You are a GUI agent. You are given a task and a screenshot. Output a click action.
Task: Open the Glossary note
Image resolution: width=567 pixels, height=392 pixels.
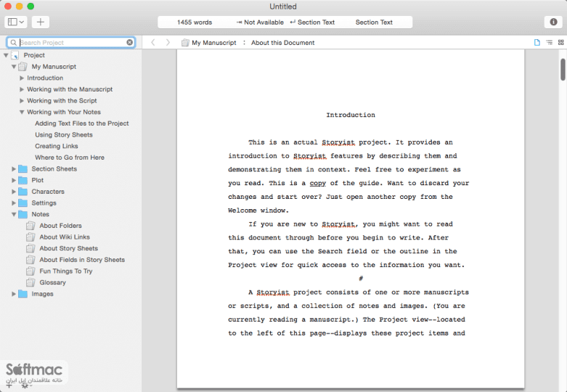(x=52, y=282)
